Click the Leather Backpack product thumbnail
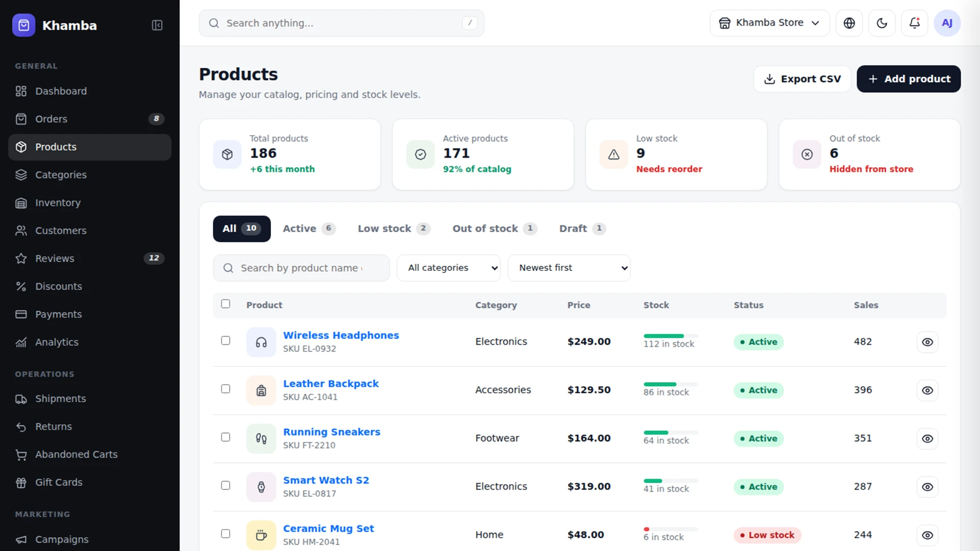Viewport: 980px width, 551px height. point(261,390)
